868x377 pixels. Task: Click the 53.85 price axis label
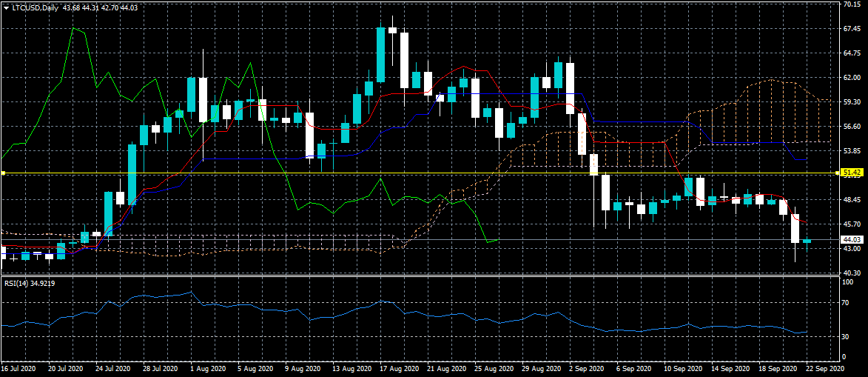tap(852, 151)
